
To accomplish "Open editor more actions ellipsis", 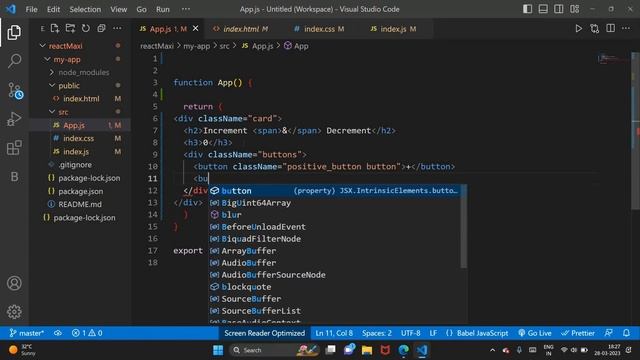I will pos(626,29).
